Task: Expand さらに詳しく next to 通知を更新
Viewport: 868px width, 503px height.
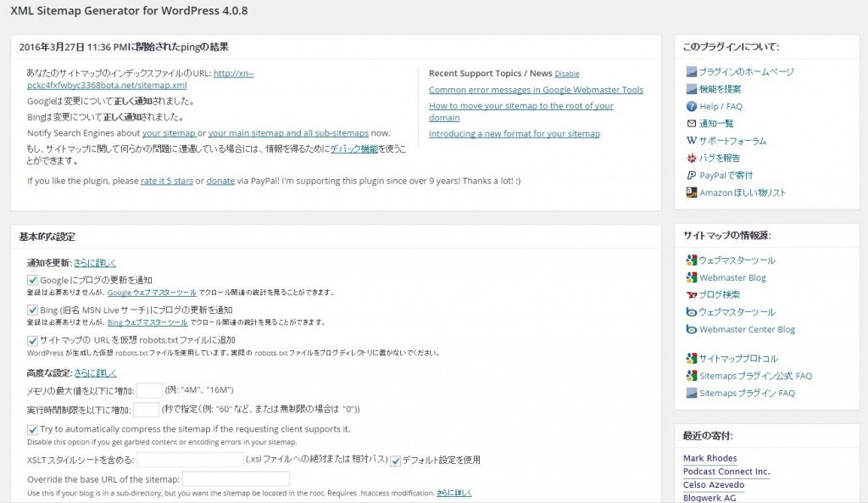Action: tap(95, 263)
